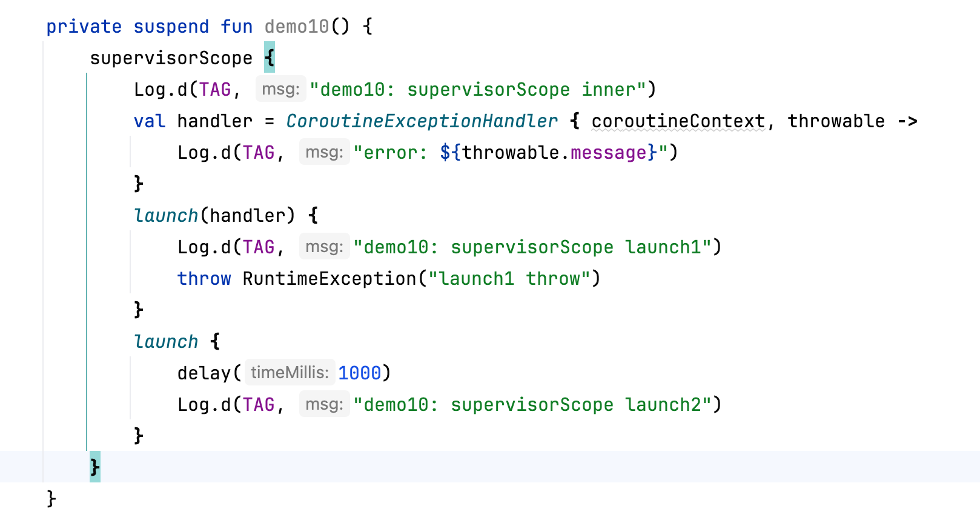Click the demo10 function name

coord(297,27)
